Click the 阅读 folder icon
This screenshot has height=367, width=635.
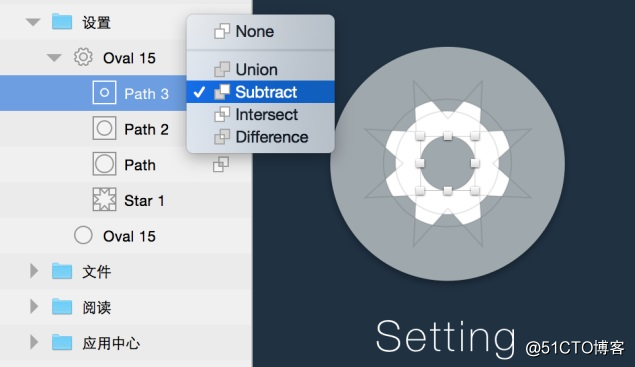(62, 307)
